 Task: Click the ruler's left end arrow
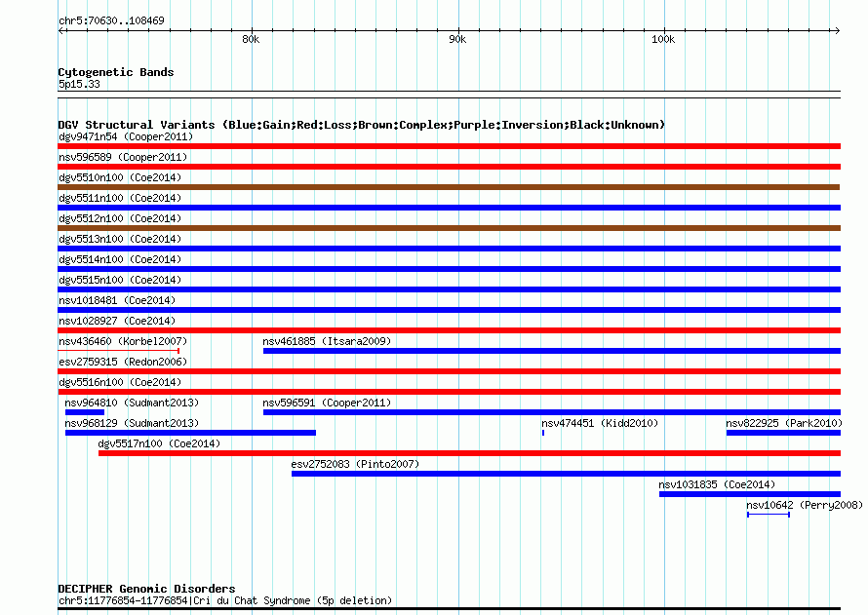click(61, 31)
